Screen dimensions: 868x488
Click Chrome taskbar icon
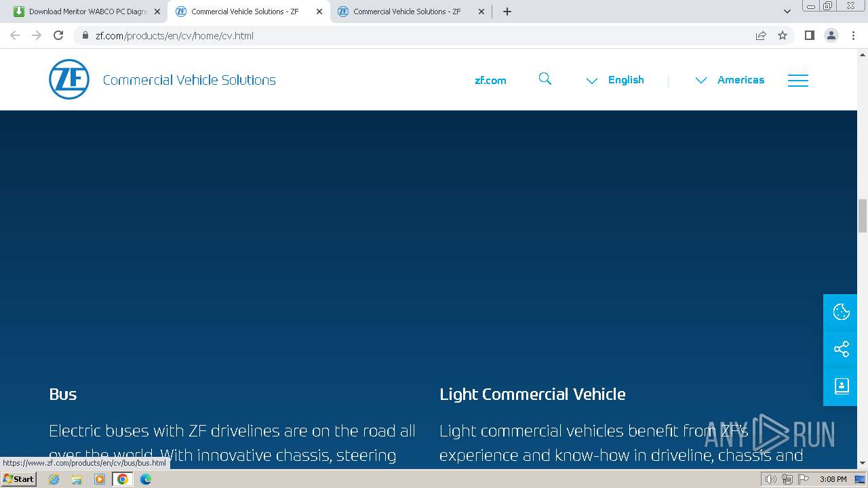click(123, 479)
